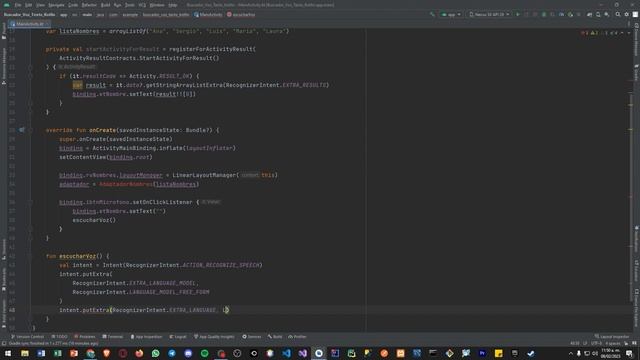This screenshot has width=640, height=360.
Task: Open WhatsApp from the taskbar
Action: (156, 353)
